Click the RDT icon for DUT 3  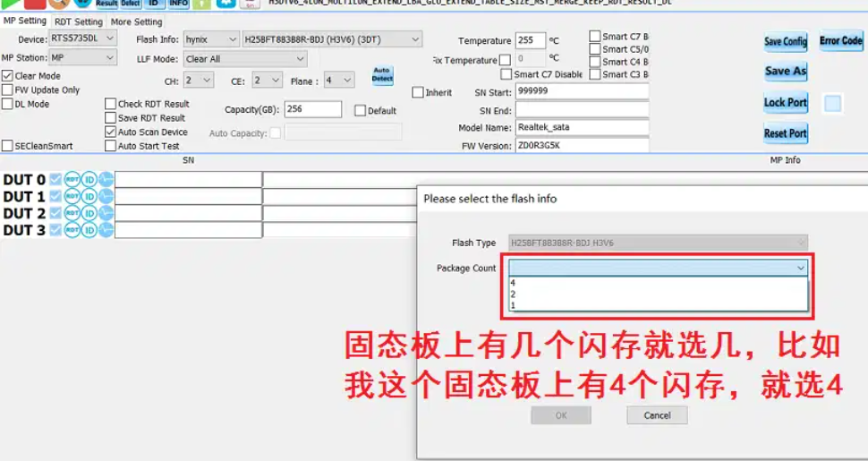[72, 229]
